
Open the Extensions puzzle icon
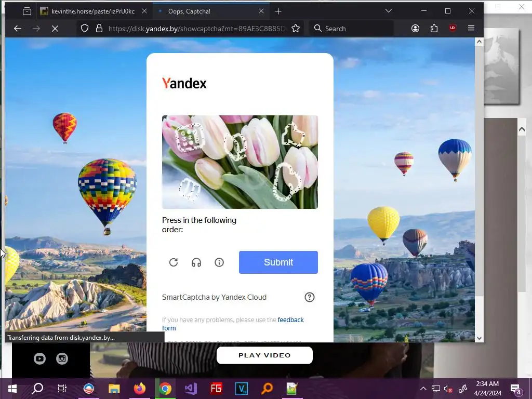[434, 29]
